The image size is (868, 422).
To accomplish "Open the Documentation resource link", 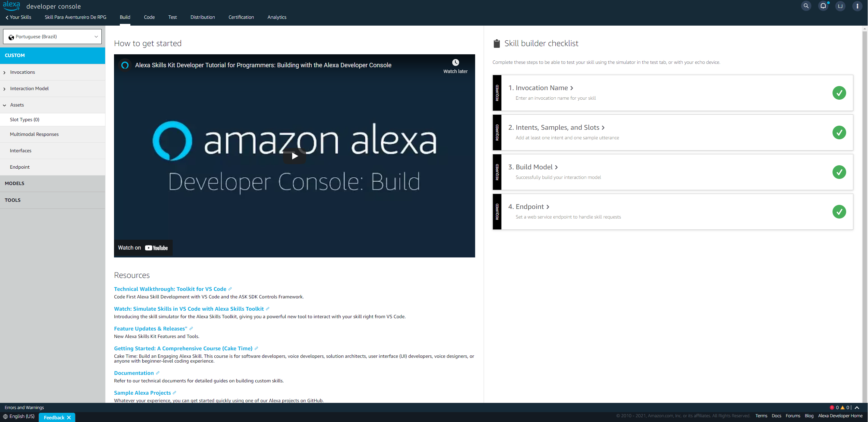I will [x=134, y=373].
